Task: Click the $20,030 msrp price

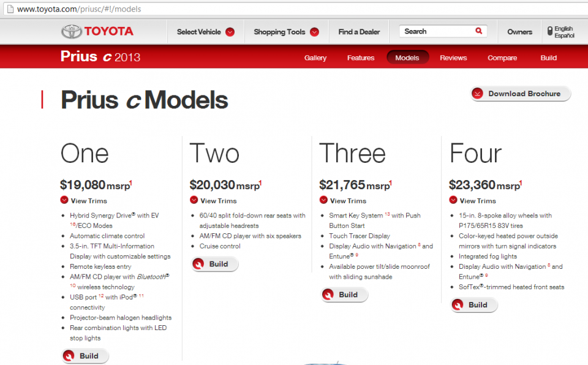Action: pyautogui.click(x=226, y=185)
